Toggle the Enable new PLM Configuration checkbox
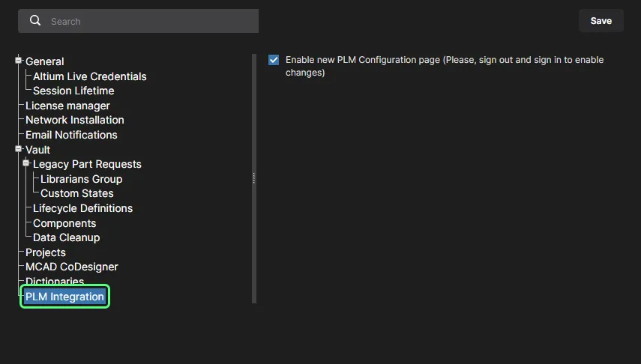 274,60
